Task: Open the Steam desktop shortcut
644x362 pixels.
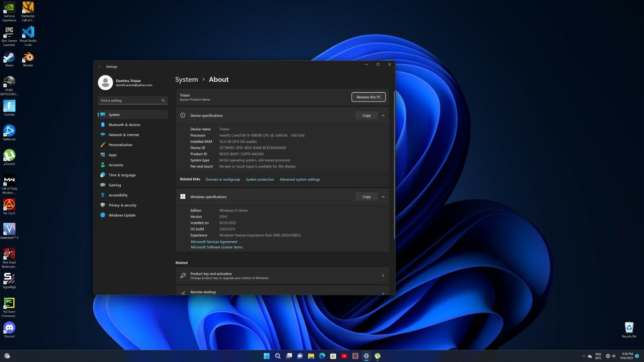Action: pos(9,59)
